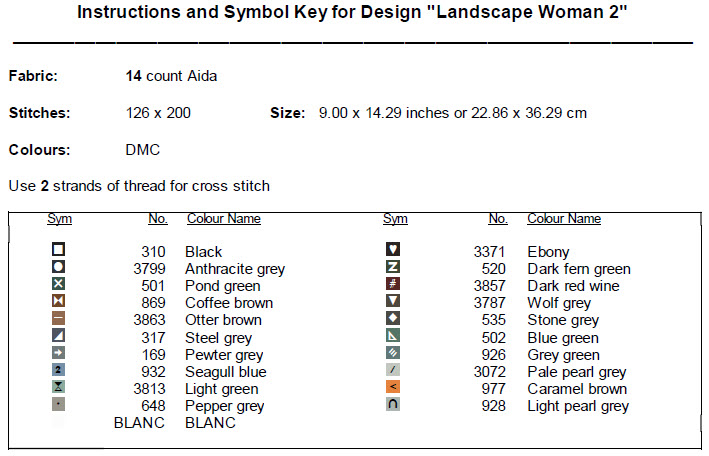Click the "Stone grey" colour name
This screenshot has height=456, width=709.
(563, 320)
